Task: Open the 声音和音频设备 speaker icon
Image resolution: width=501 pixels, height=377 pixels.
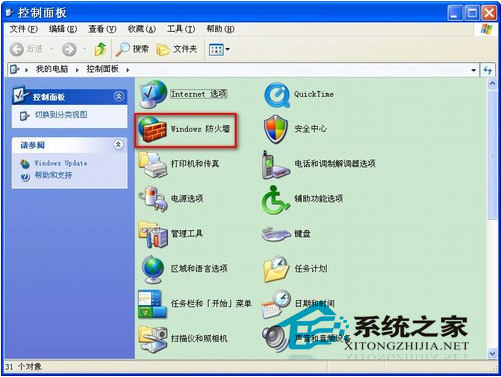Action: [x=275, y=339]
